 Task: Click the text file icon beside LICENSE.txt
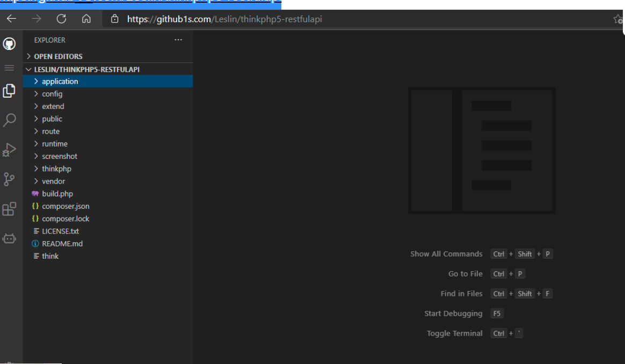(36, 231)
